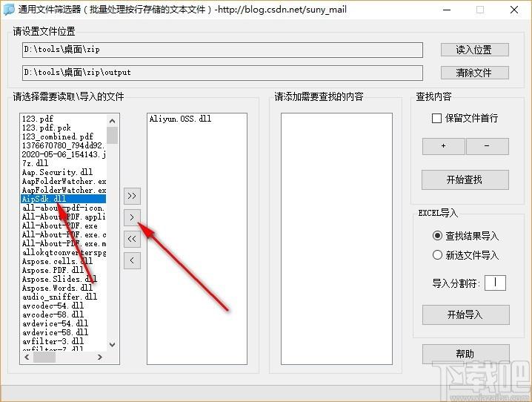Add search item with + button

443,146
